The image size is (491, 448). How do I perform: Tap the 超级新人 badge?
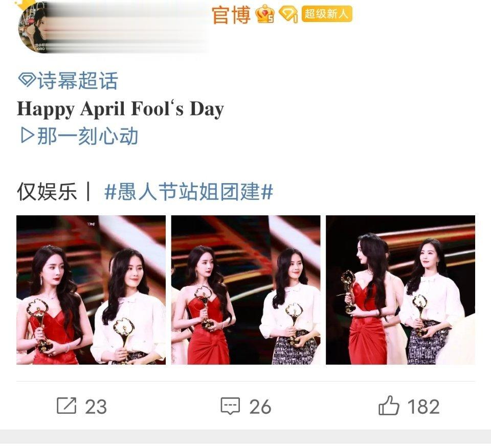[x=327, y=14]
